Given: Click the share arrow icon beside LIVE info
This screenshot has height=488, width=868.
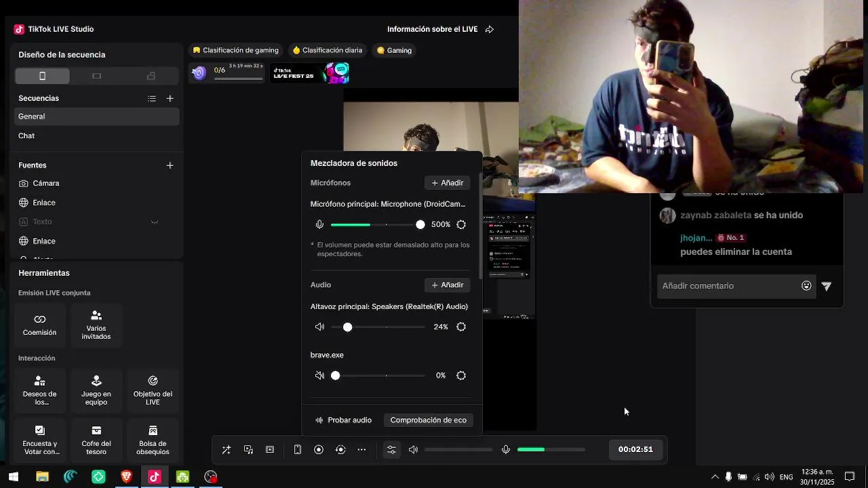Looking at the screenshot, I should tap(490, 29).
